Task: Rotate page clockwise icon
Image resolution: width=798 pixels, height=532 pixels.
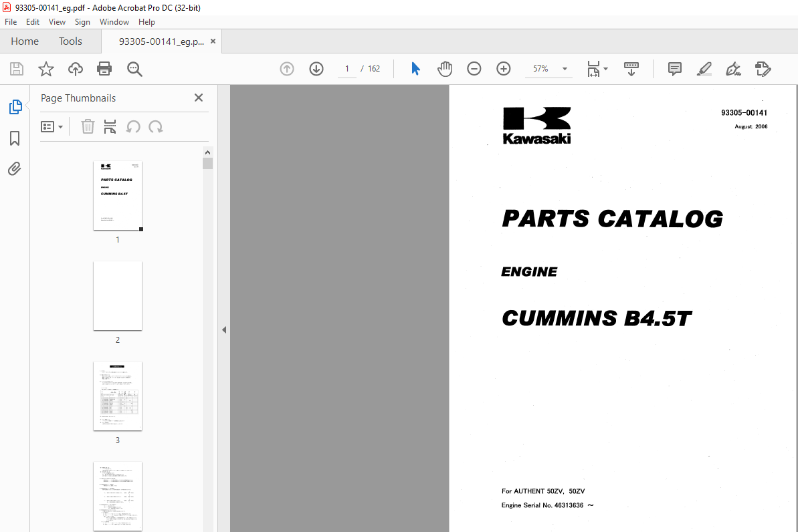Action: pos(156,126)
